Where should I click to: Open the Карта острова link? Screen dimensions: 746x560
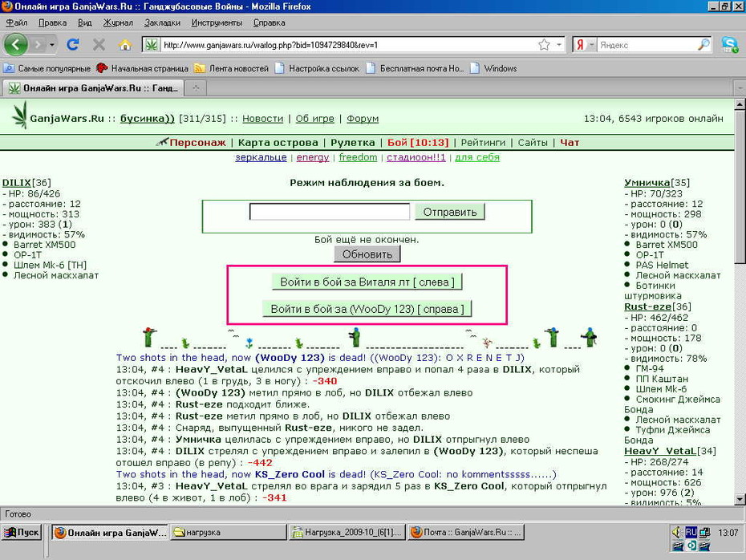tap(278, 142)
